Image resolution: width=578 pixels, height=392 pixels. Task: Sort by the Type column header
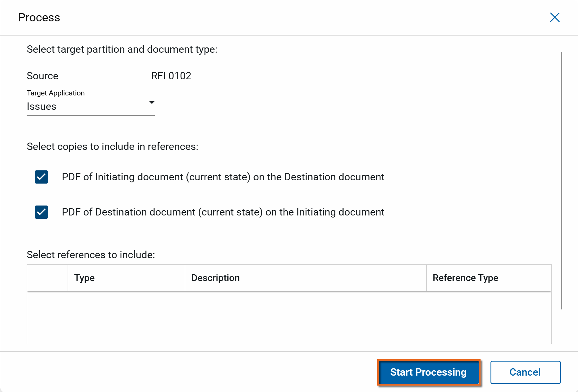pos(84,278)
